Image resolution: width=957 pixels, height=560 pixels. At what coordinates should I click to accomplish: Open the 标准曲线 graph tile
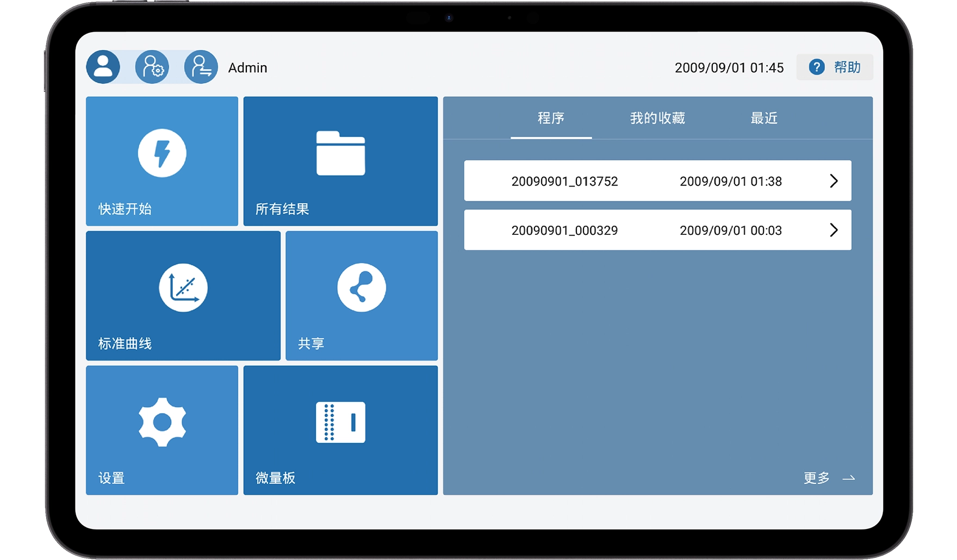(183, 295)
